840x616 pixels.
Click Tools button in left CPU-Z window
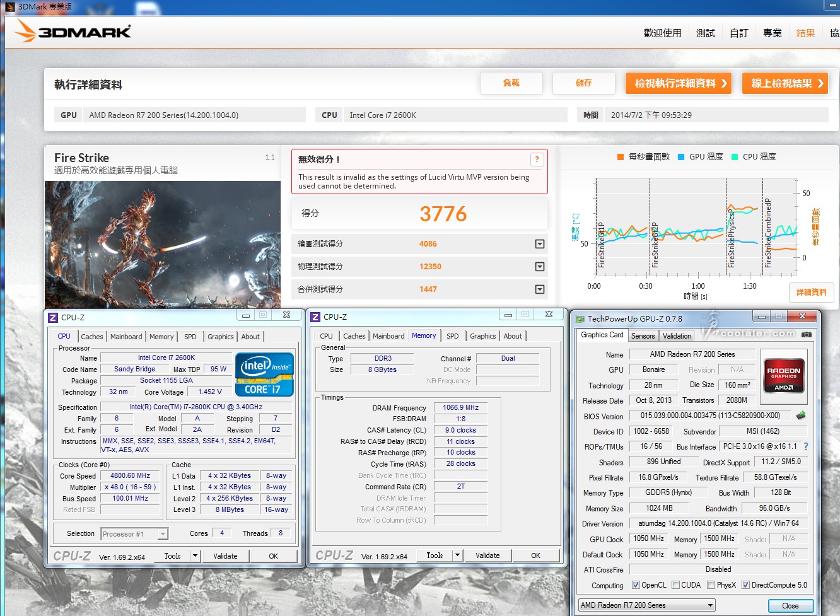click(x=172, y=556)
